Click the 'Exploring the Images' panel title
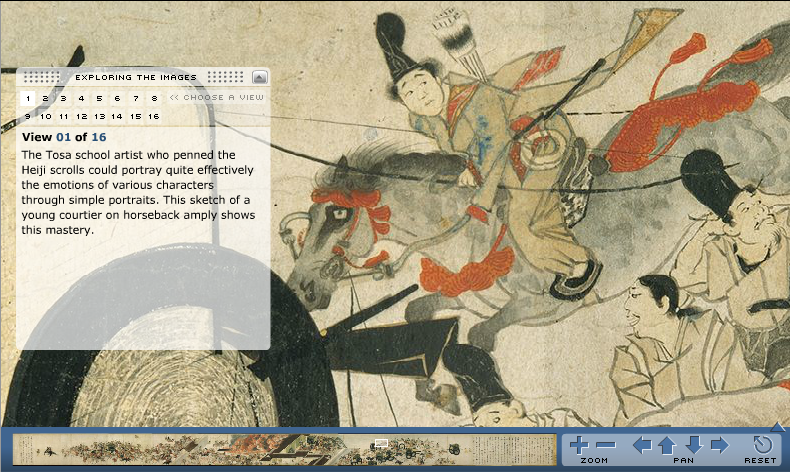The width and height of the screenshot is (790, 472). pyautogui.click(x=136, y=78)
